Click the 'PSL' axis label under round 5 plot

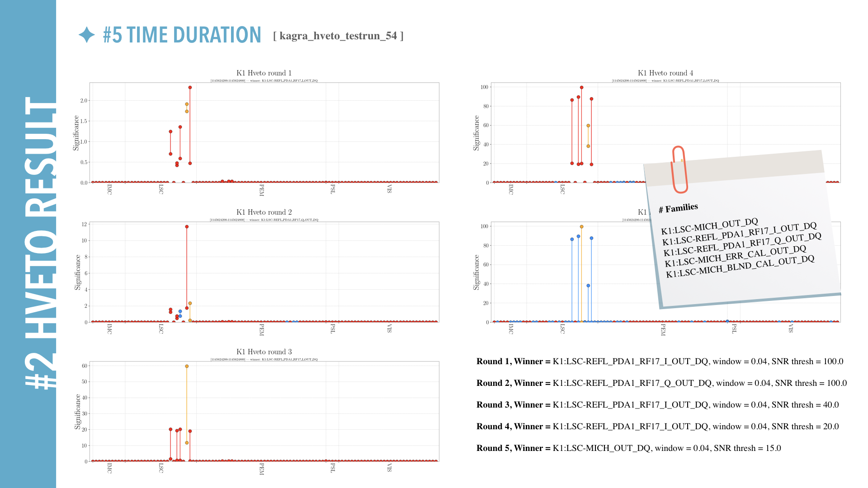point(734,329)
